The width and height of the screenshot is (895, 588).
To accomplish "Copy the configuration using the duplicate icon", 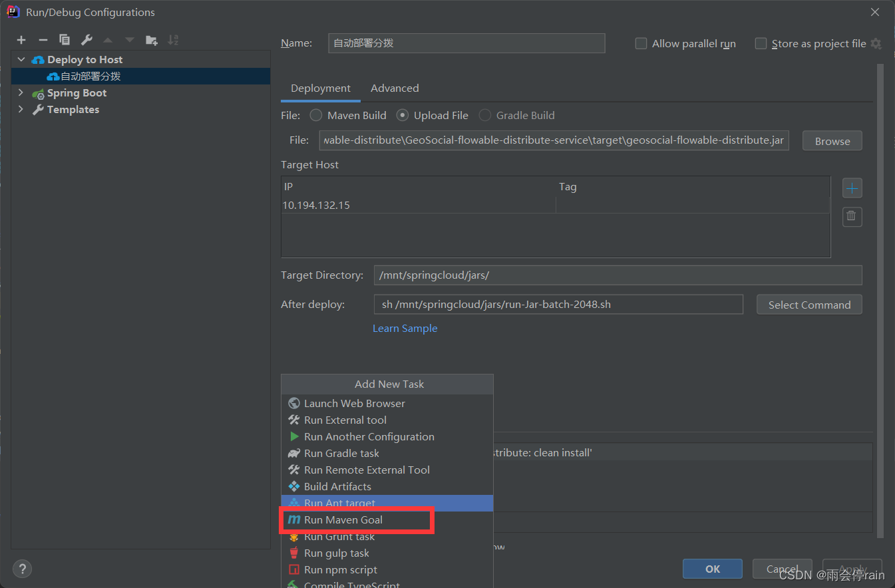I will pyautogui.click(x=65, y=40).
